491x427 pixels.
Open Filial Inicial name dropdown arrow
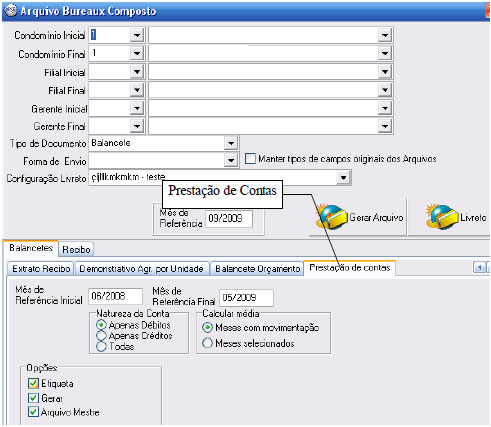385,72
